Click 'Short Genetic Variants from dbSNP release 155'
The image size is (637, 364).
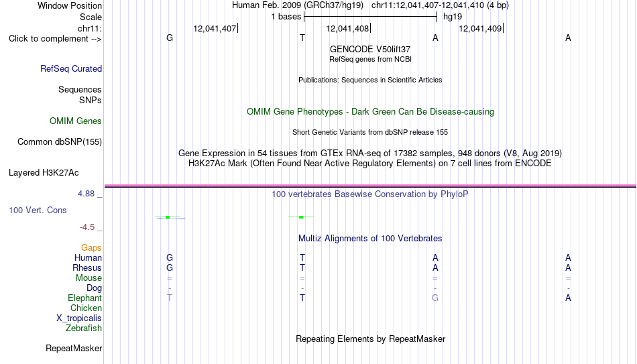coord(370,133)
